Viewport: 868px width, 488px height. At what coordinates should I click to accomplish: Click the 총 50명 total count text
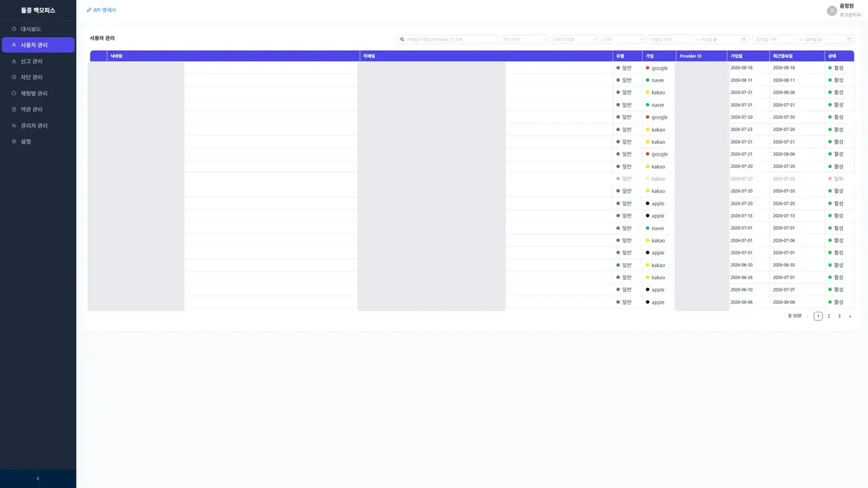pos(794,316)
